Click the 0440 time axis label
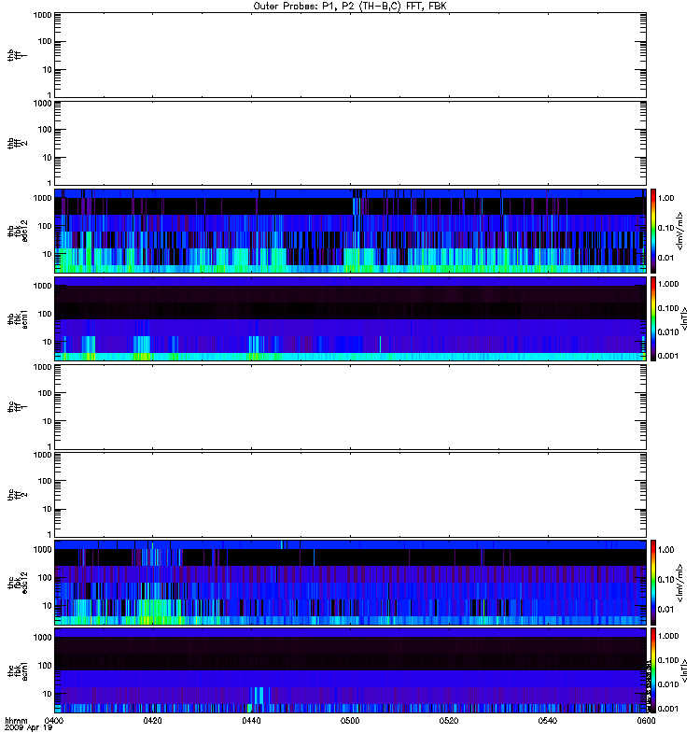700x747 pixels. click(251, 720)
